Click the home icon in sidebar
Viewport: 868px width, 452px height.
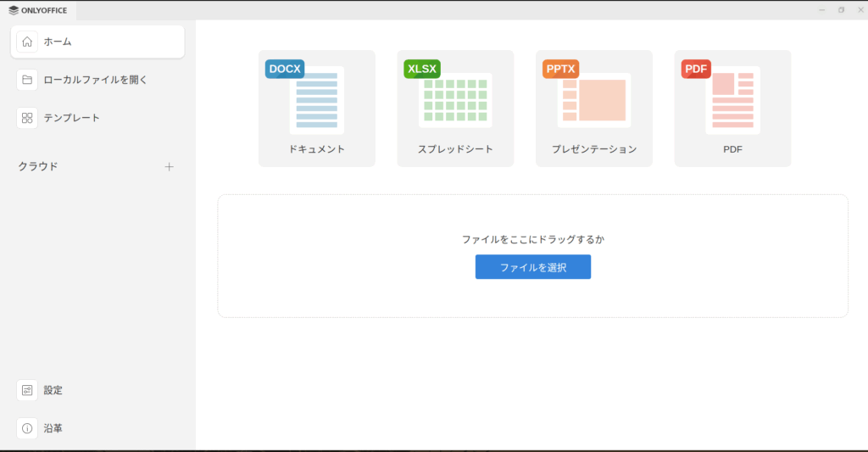pos(27,42)
